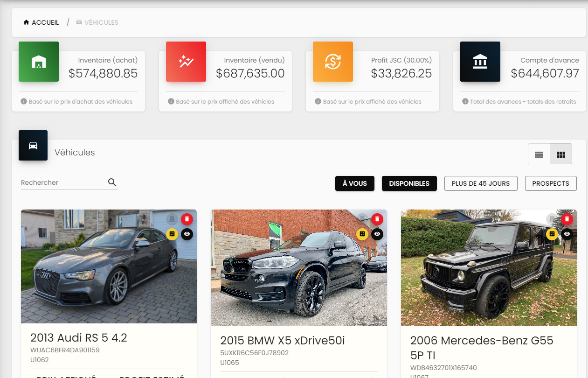588x378 pixels.
Task: Click the orange dollar exchange Profit JSC icon
Action: (333, 62)
